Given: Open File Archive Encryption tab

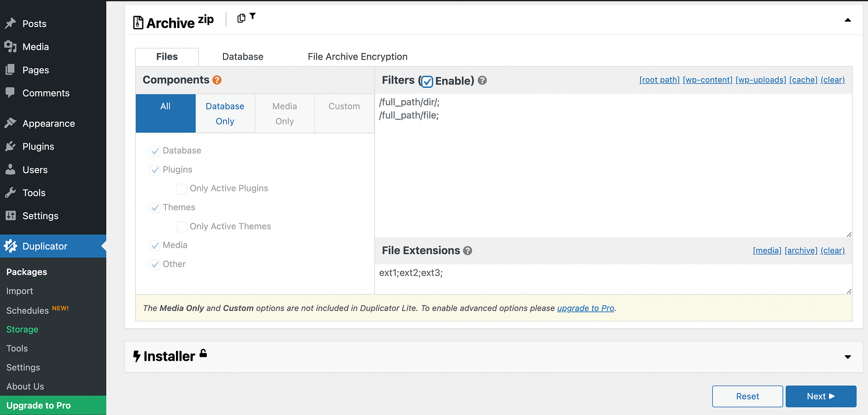Looking at the screenshot, I should click(357, 57).
